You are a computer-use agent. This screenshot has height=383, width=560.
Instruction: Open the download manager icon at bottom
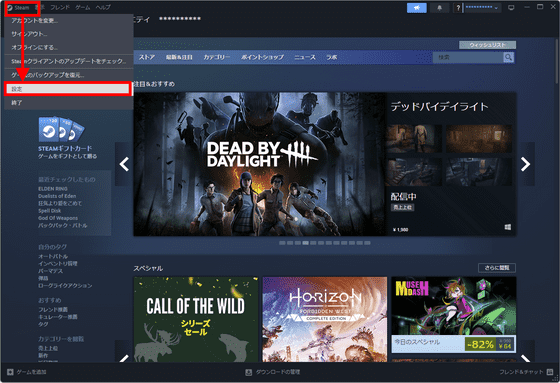(x=249, y=372)
